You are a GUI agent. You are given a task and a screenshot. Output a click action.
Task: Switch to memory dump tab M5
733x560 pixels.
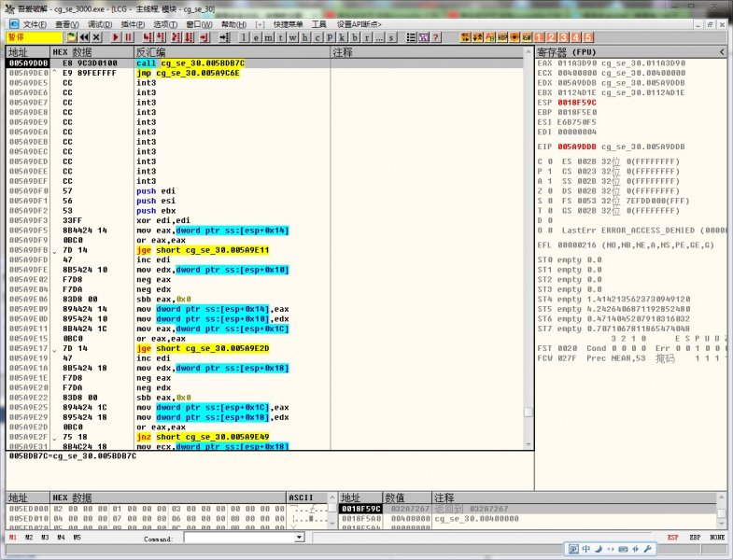[x=77, y=538]
